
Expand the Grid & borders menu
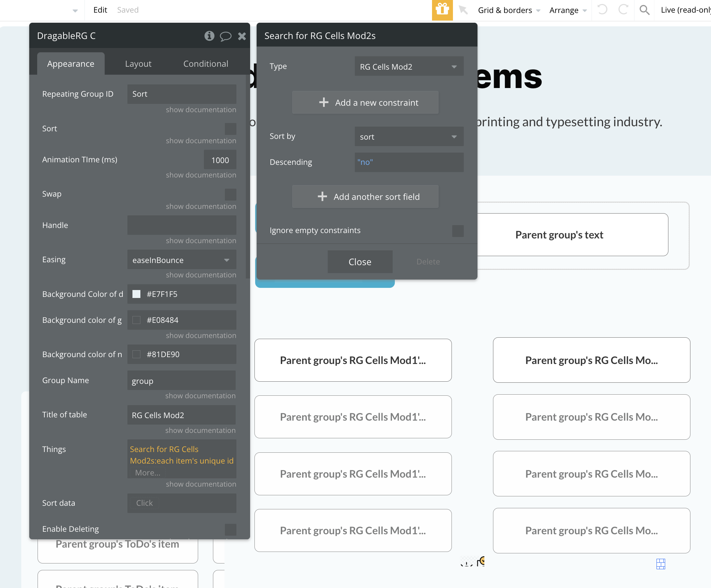point(509,10)
